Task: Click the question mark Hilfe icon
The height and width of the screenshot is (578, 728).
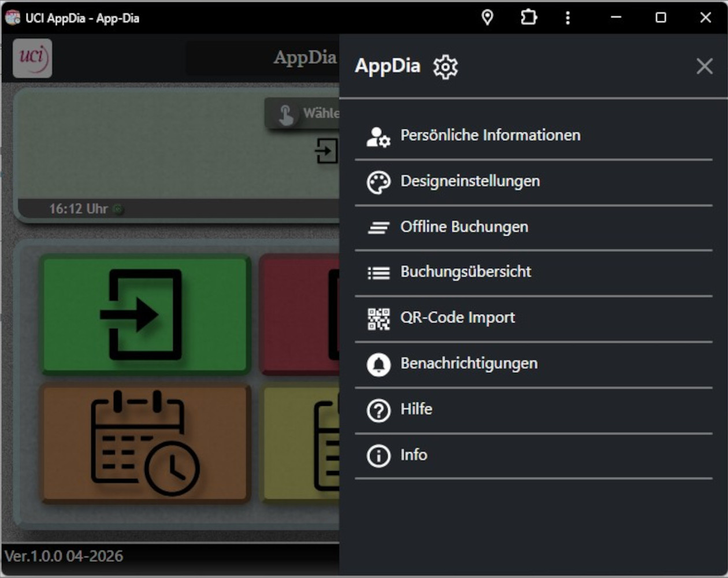Action: coord(378,410)
